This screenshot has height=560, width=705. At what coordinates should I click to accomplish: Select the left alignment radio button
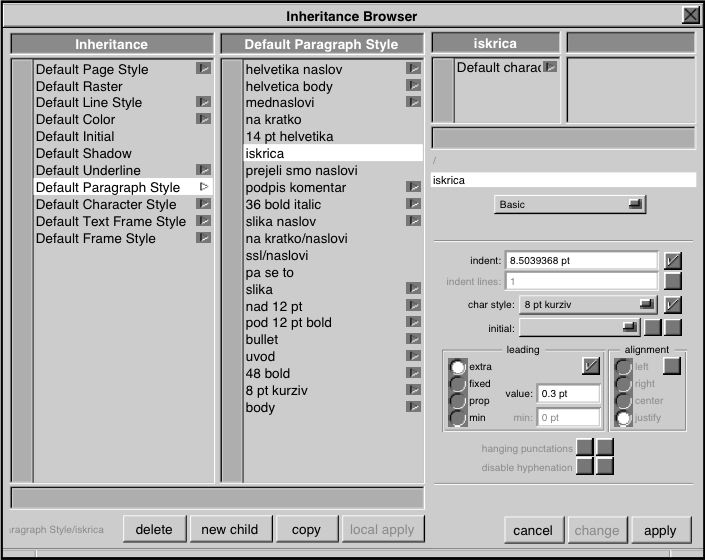624,367
